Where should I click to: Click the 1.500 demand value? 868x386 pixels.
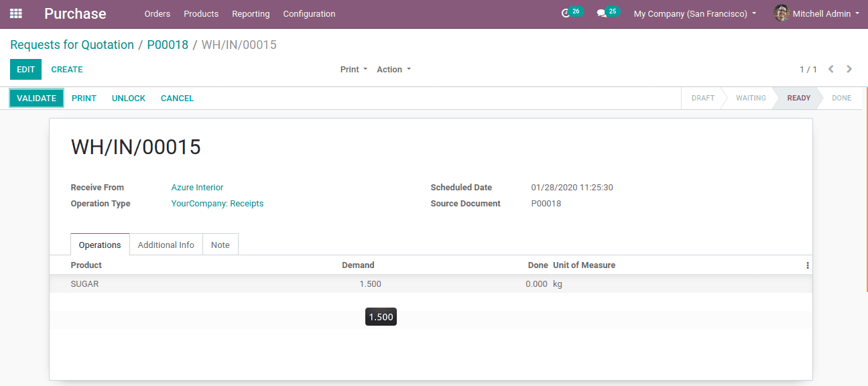coord(370,284)
